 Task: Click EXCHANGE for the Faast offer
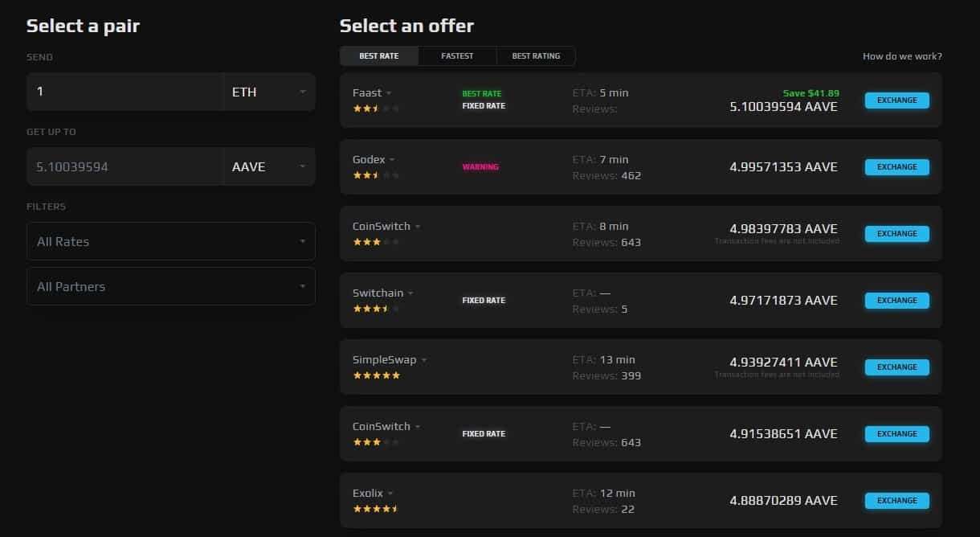coord(896,100)
